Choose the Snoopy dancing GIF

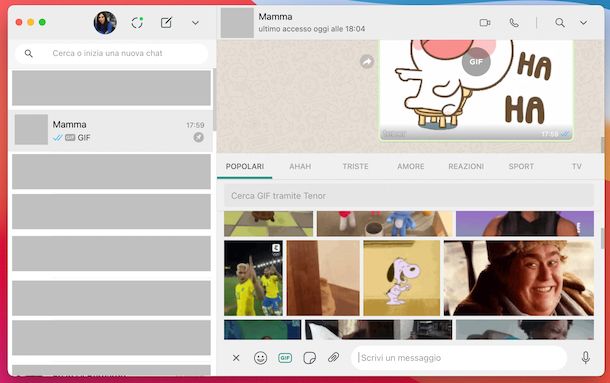[402, 278]
